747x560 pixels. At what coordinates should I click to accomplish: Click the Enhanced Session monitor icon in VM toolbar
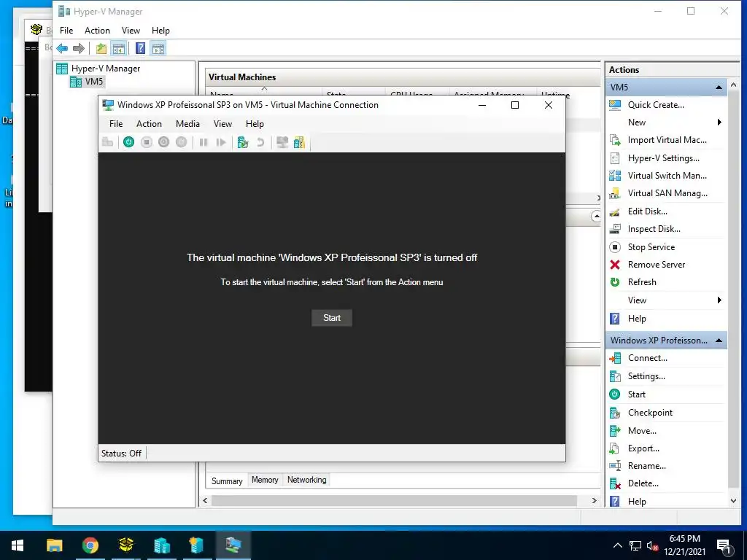tap(282, 142)
